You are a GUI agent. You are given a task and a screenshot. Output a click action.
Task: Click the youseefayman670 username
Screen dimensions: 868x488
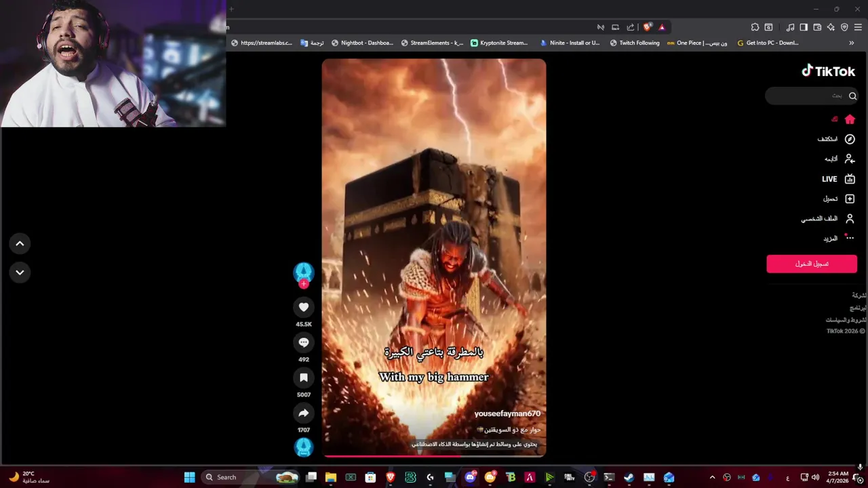coord(507,413)
